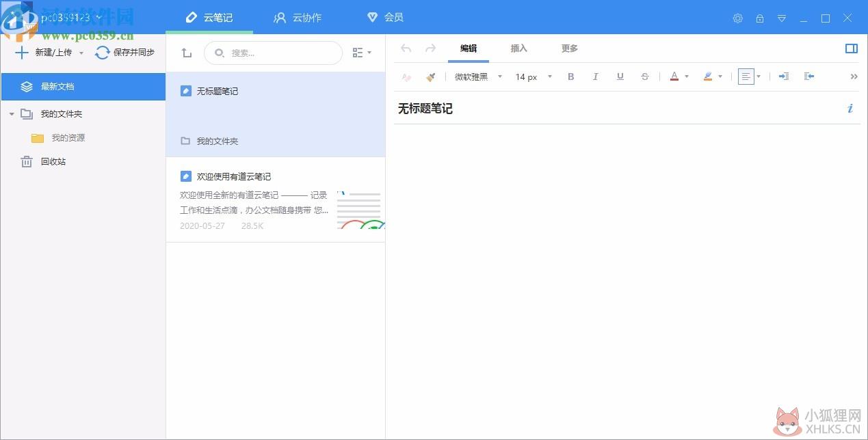Viewport: 868px width, 440px height.
Task: Select the 无标题笔记 note in the list
Action: coord(276,114)
